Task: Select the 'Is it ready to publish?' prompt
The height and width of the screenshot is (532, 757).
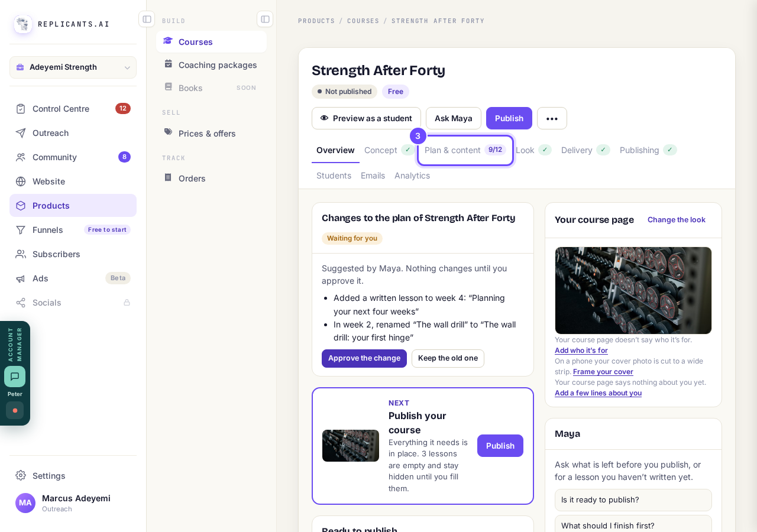Action: pos(633,500)
